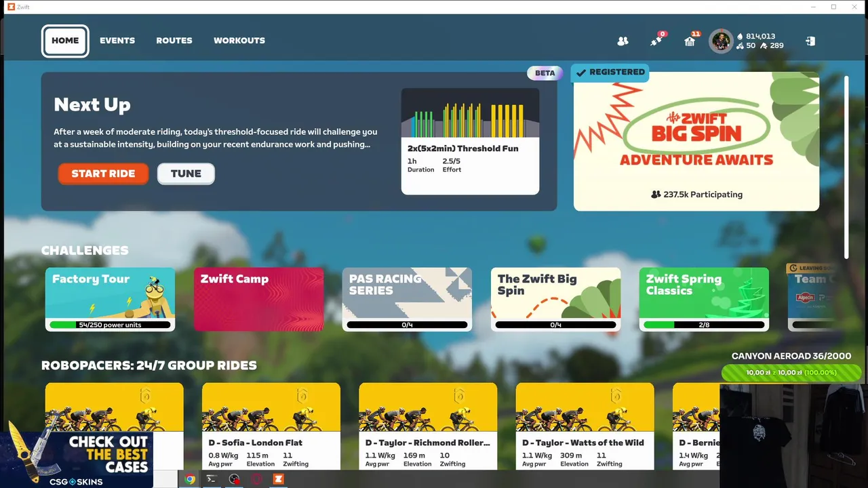Click the exit door icon
Viewport: 868px width, 488px height.
pos(810,41)
